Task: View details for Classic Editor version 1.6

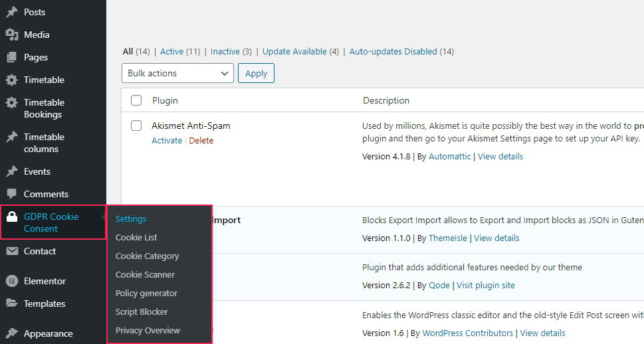Action: (542, 333)
